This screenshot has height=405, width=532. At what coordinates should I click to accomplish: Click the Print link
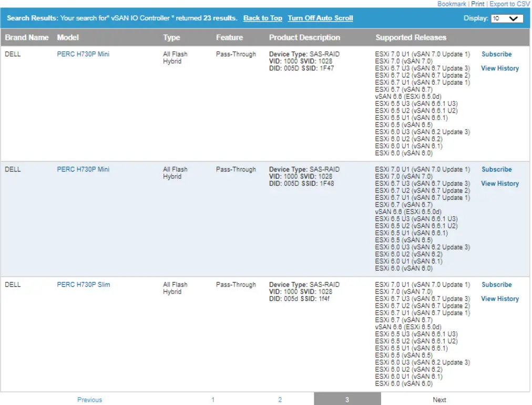[478, 4]
